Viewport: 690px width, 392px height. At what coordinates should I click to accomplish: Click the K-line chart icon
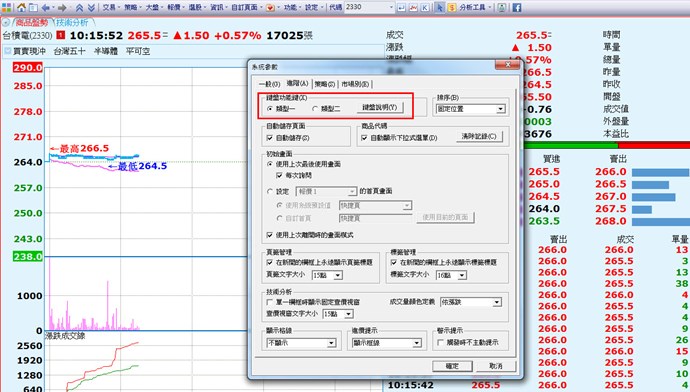[425, 7]
